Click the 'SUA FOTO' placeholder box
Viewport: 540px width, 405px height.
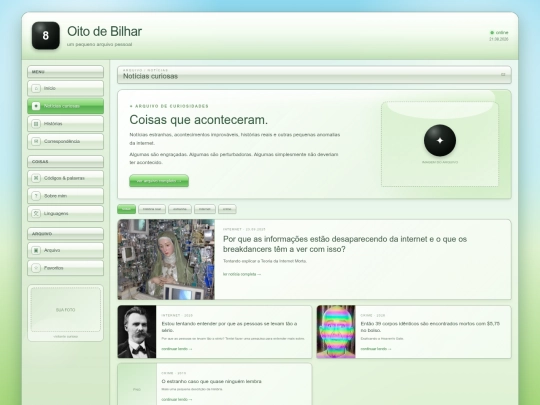[x=65, y=310]
